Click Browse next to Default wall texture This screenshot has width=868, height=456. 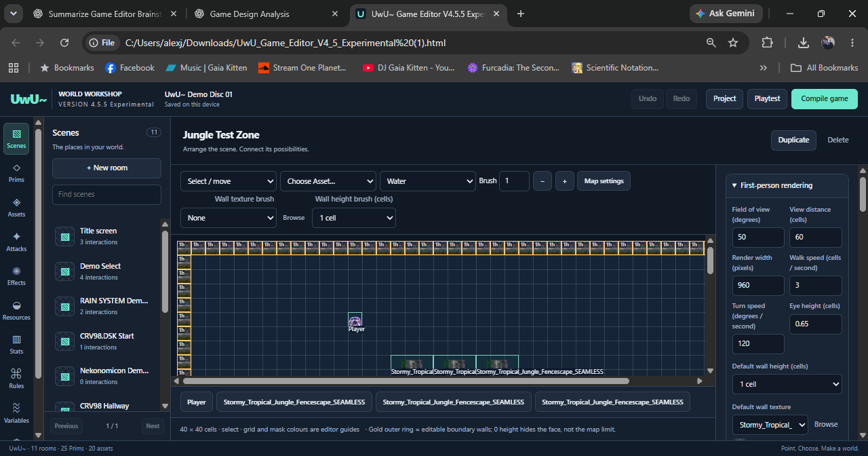click(826, 425)
